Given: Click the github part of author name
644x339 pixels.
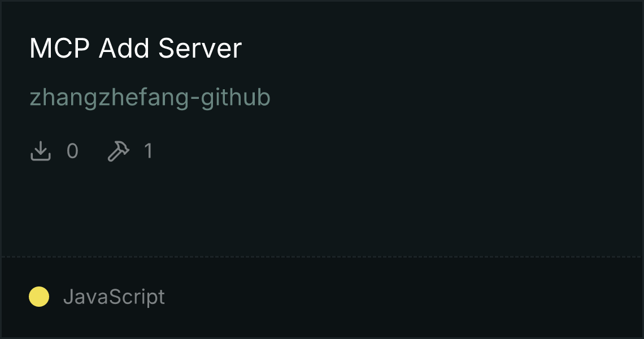Looking at the screenshot, I should [236, 98].
